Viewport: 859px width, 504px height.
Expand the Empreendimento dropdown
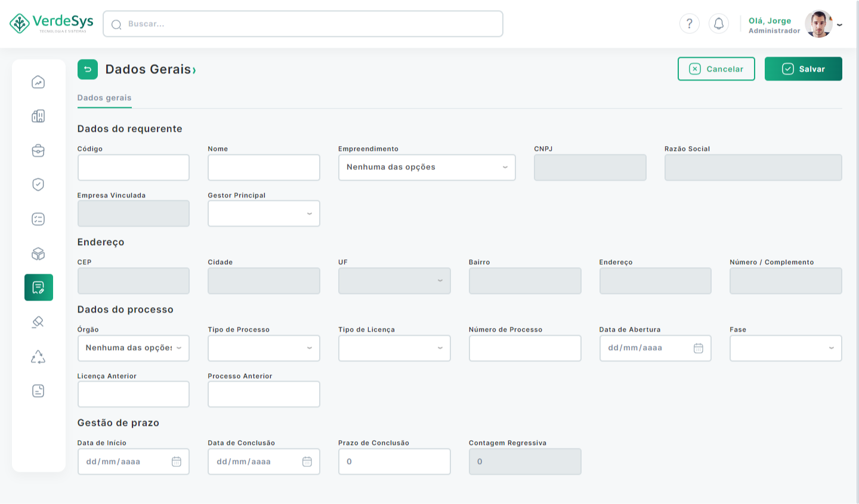click(427, 168)
